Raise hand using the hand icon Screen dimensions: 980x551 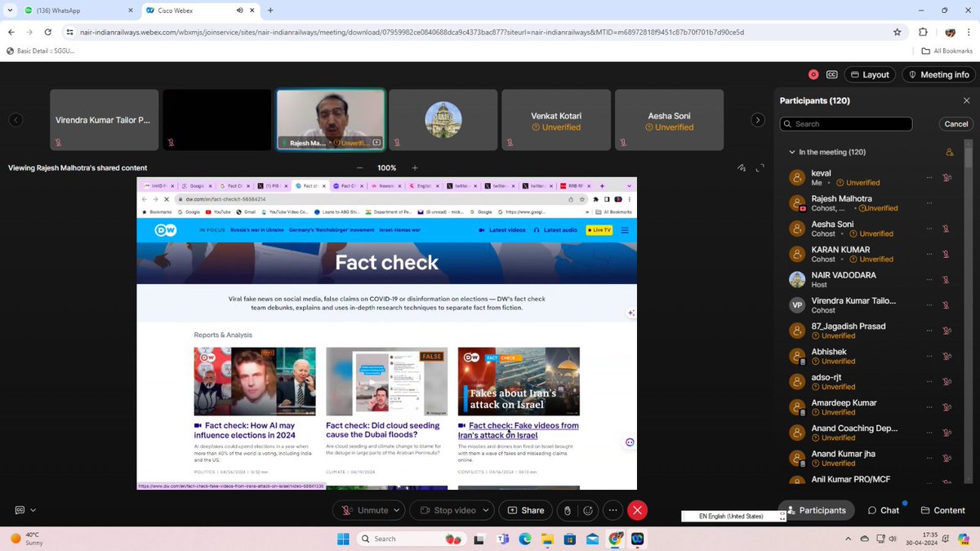pyautogui.click(x=568, y=510)
